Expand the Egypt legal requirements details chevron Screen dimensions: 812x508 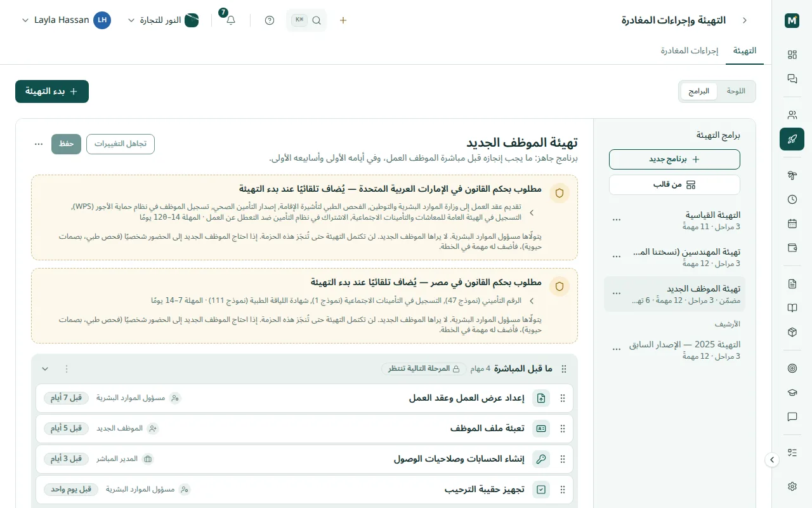pyautogui.click(x=532, y=300)
